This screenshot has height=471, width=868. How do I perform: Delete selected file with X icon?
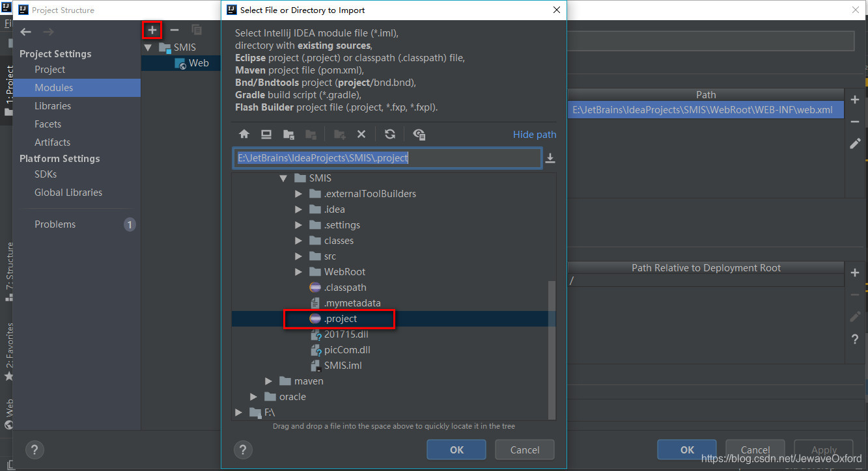(x=361, y=134)
